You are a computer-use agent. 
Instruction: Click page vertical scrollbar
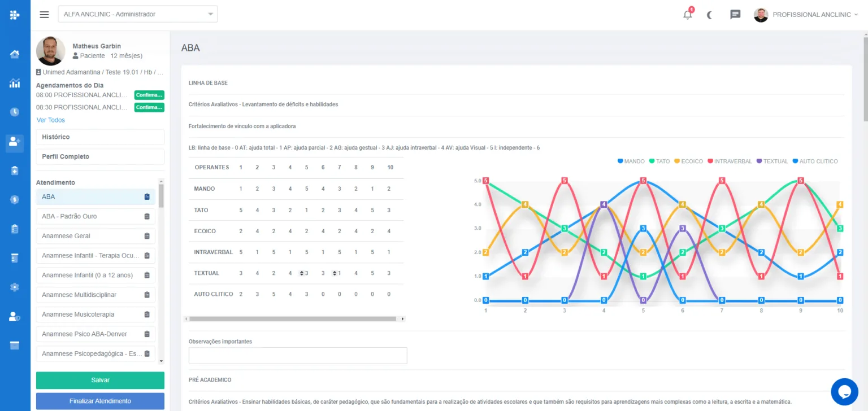[x=865, y=79]
